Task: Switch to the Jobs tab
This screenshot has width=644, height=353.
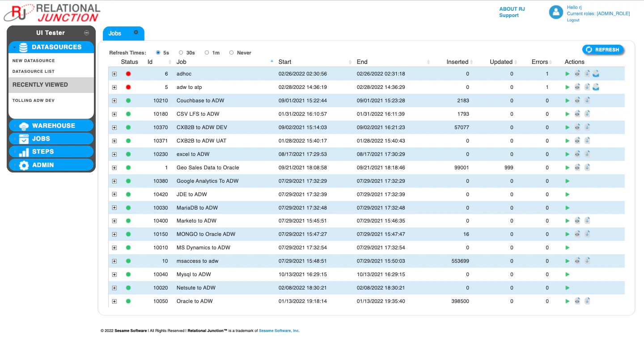Action: point(114,33)
